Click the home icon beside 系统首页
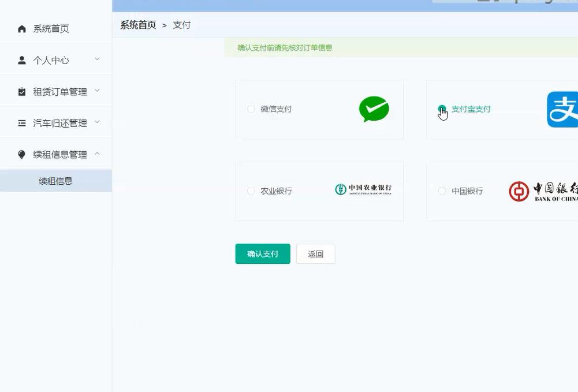The height and width of the screenshot is (392, 578). click(x=22, y=29)
